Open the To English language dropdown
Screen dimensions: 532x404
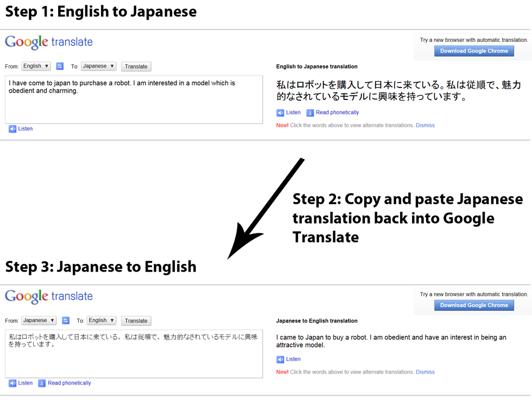(x=101, y=320)
